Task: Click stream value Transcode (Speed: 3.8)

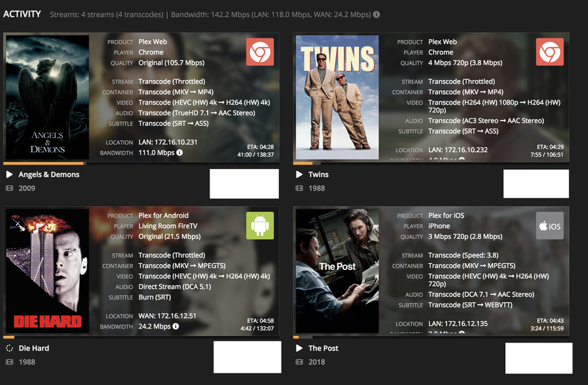Action: tap(463, 255)
